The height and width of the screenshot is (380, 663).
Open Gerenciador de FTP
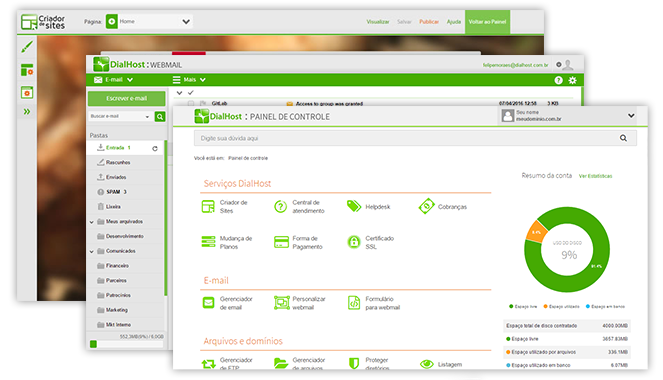[227, 364]
